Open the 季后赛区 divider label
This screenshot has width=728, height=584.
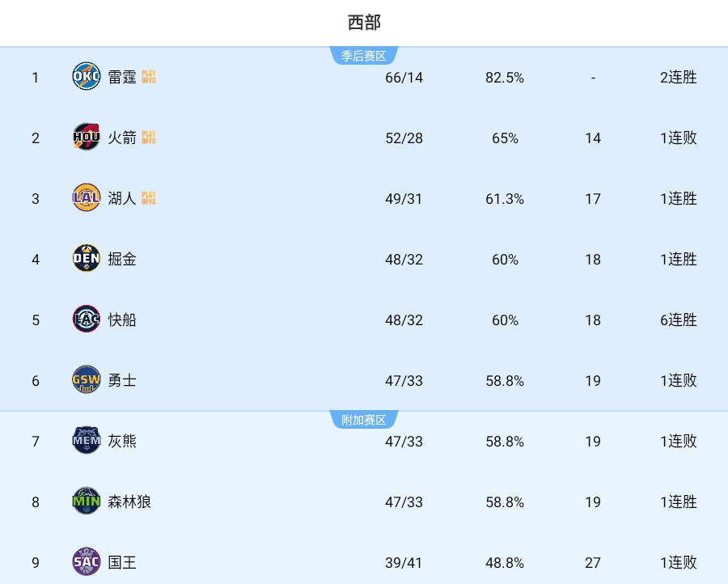(364, 55)
